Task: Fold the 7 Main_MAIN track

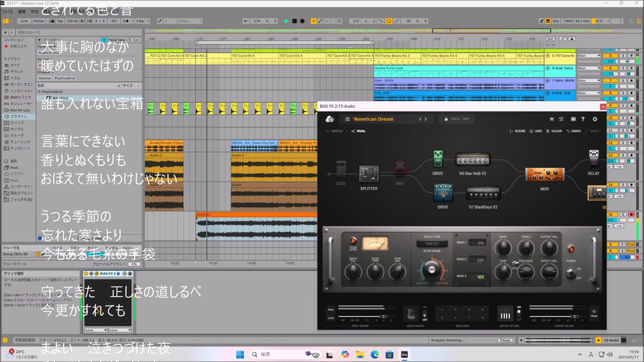Action: [547, 80]
